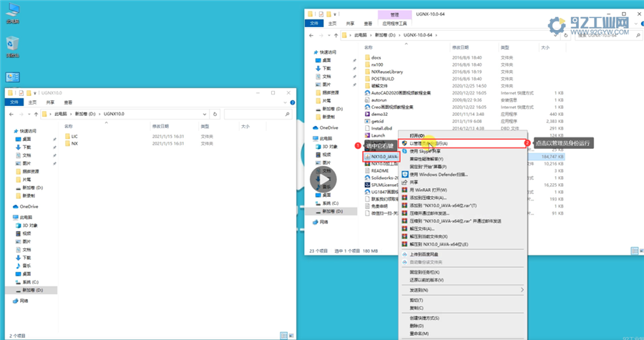
Task: Click the Launch application icon
Action: 368,135
